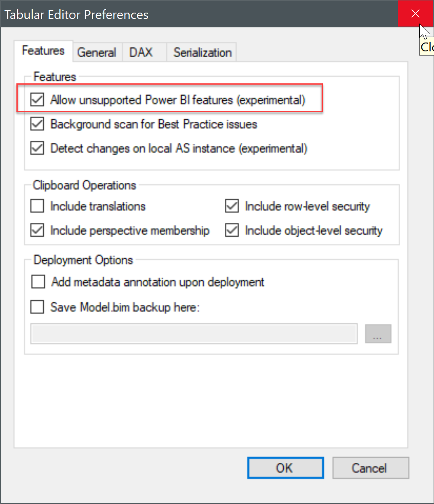The image size is (434, 504).
Task: Click the Clipboard Operations group heading
Action: (x=85, y=186)
